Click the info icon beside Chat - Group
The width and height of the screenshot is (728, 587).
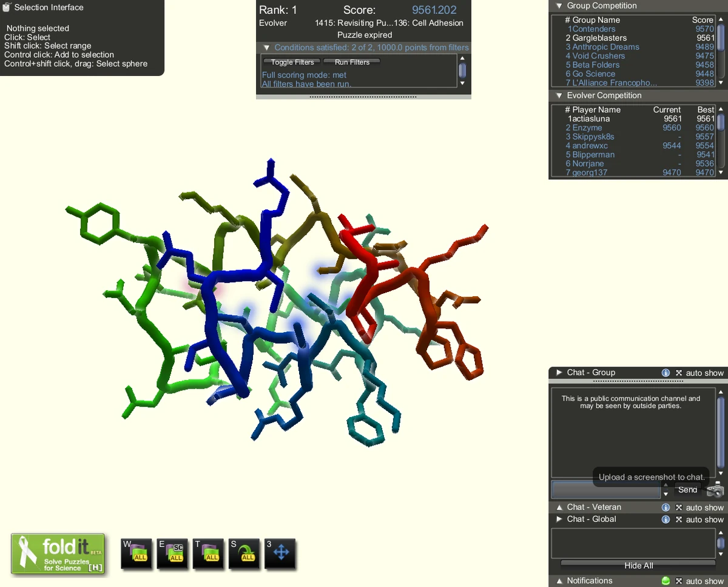666,373
